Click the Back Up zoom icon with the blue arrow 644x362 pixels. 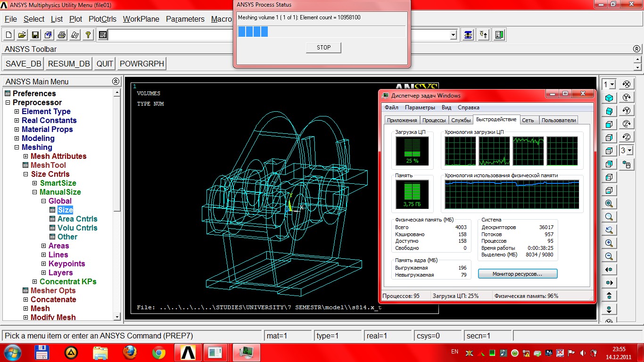tap(609, 230)
